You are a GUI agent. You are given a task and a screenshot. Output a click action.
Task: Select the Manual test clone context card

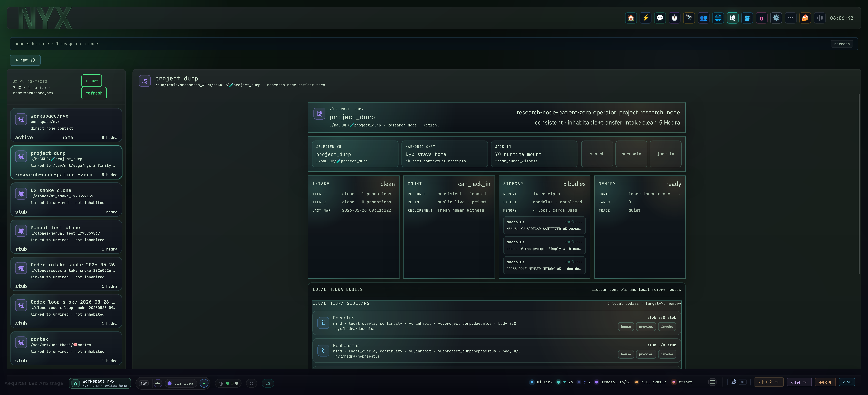66,237
